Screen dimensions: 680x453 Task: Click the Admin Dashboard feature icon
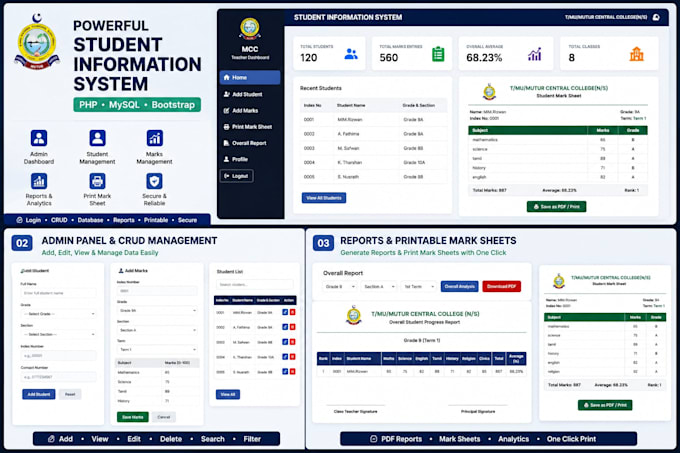click(x=39, y=138)
